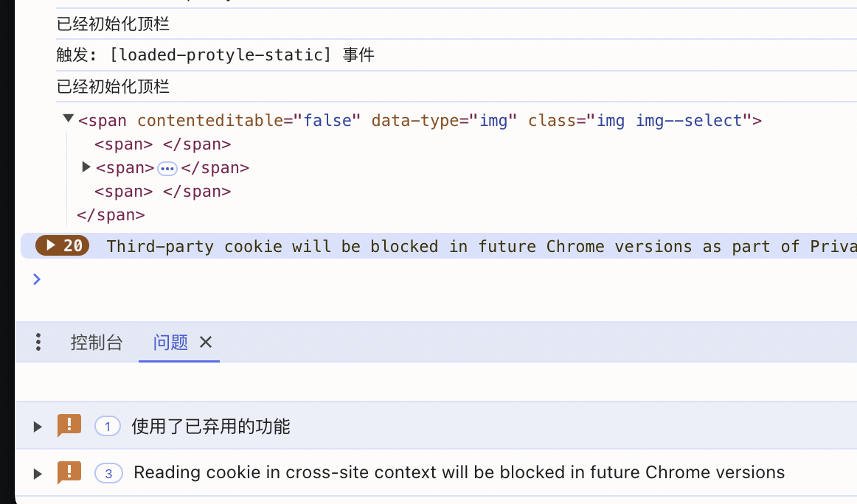857x504 pixels.
Task: Close the 问题 tab with its X icon
Action: click(x=205, y=341)
